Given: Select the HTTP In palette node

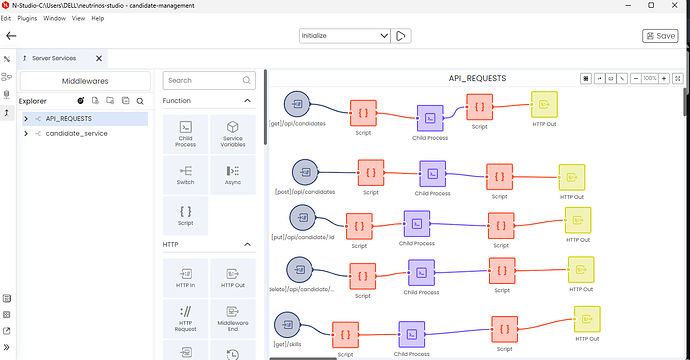Looking at the screenshot, I should point(185,278).
